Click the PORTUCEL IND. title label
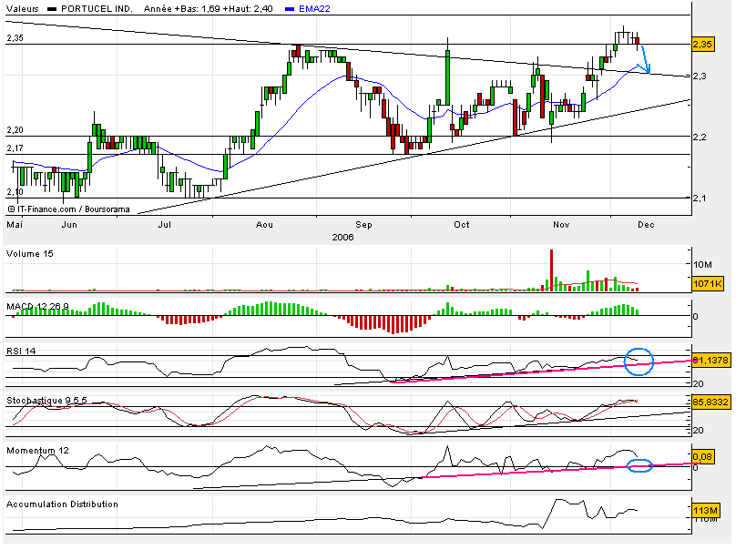 (x=97, y=9)
